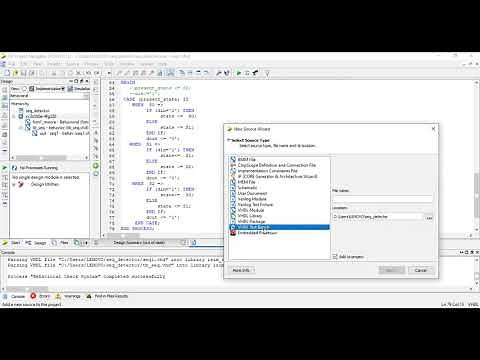Click the wrench settings toolbar icon

click(219, 73)
